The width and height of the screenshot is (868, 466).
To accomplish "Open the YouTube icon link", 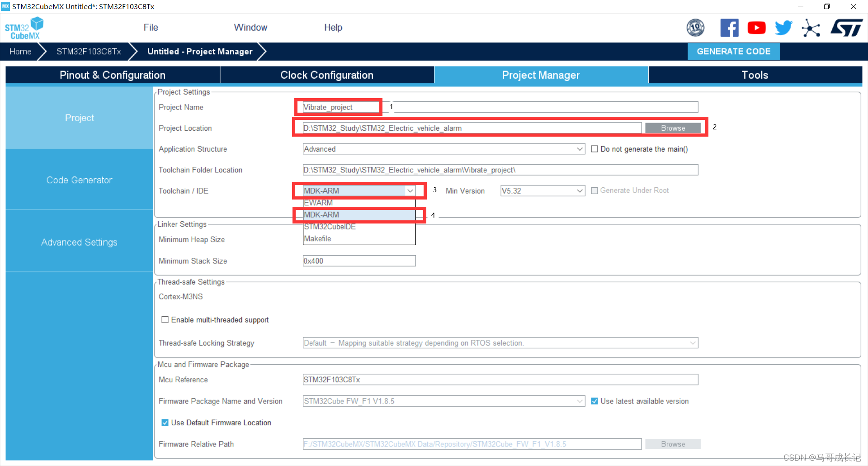I will point(756,28).
